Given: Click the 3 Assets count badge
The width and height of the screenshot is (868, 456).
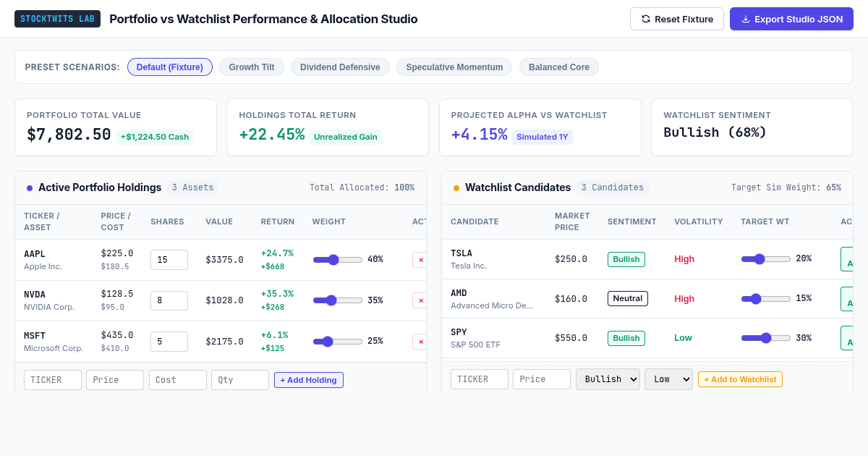Looking at the screenshot, I should point(192,187).
